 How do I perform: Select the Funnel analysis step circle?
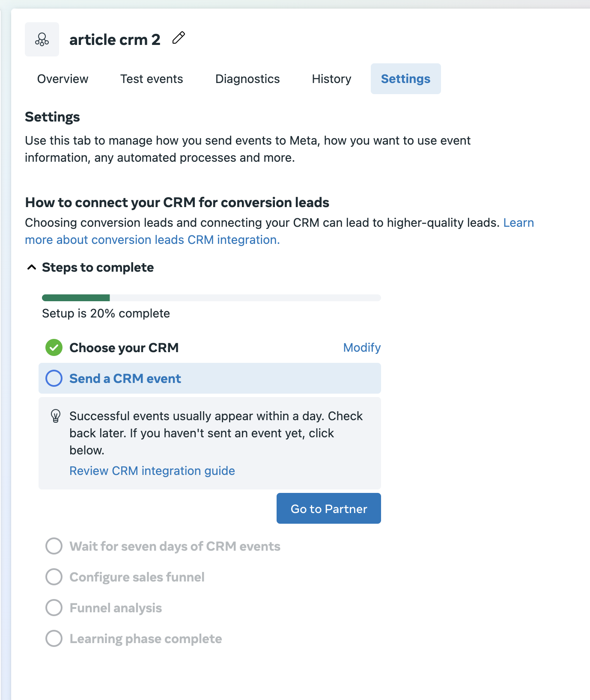(54, 608)
